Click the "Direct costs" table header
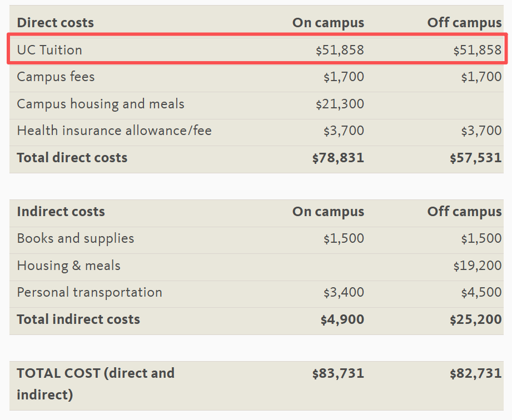This screenshot has height=420, width=512. (x=55, y=23)
